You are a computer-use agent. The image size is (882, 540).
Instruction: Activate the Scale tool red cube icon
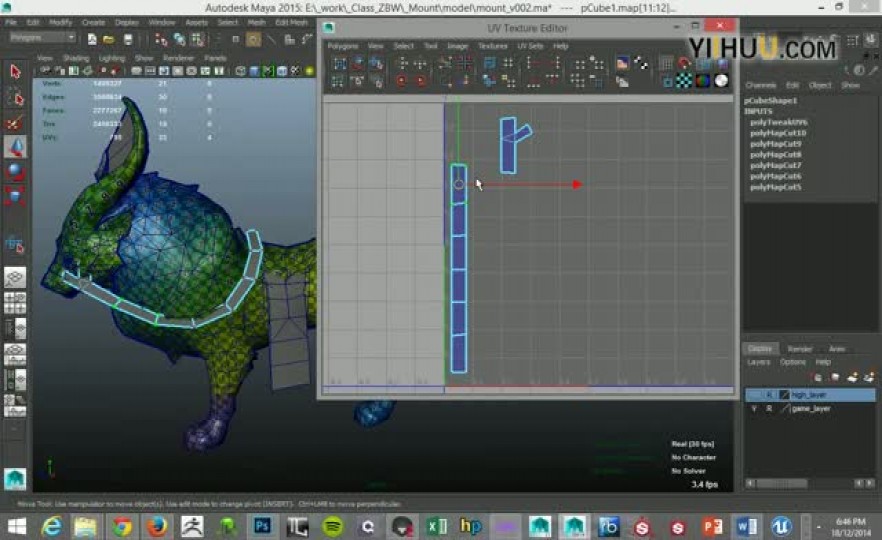coord(15,196)
